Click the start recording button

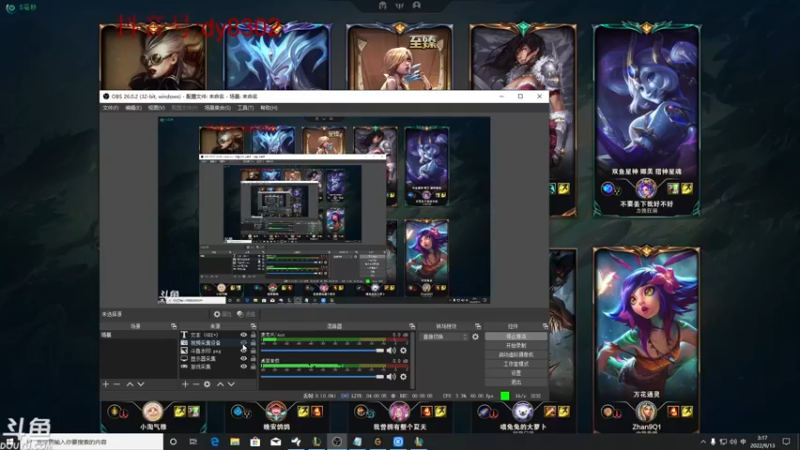pyautogui.click(x=516, y=345)
